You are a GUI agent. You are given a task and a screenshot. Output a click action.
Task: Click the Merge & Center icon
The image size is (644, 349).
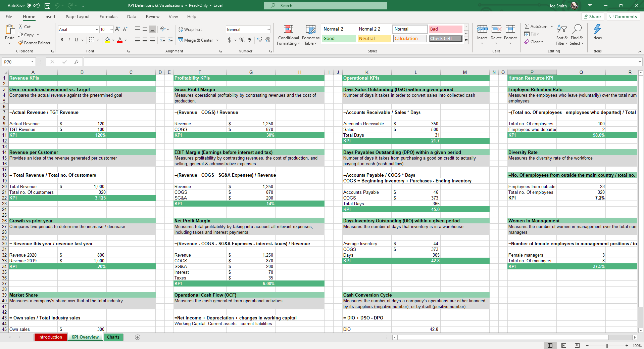[x=181, y=40]
